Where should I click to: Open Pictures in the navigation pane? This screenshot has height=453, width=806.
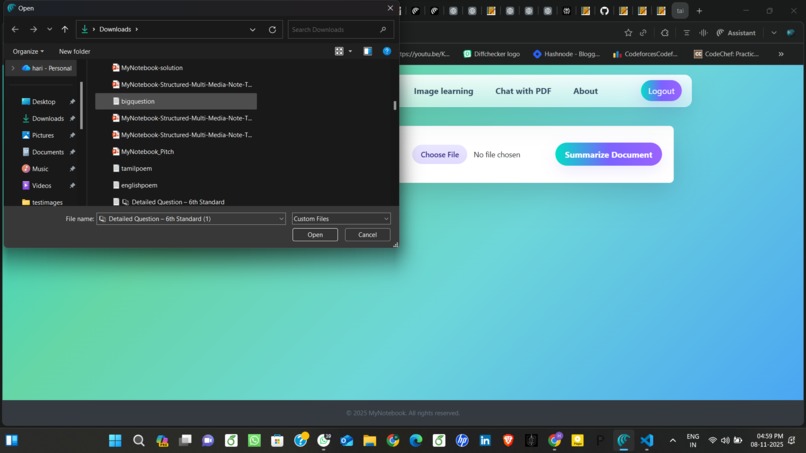tap(43, 135)
